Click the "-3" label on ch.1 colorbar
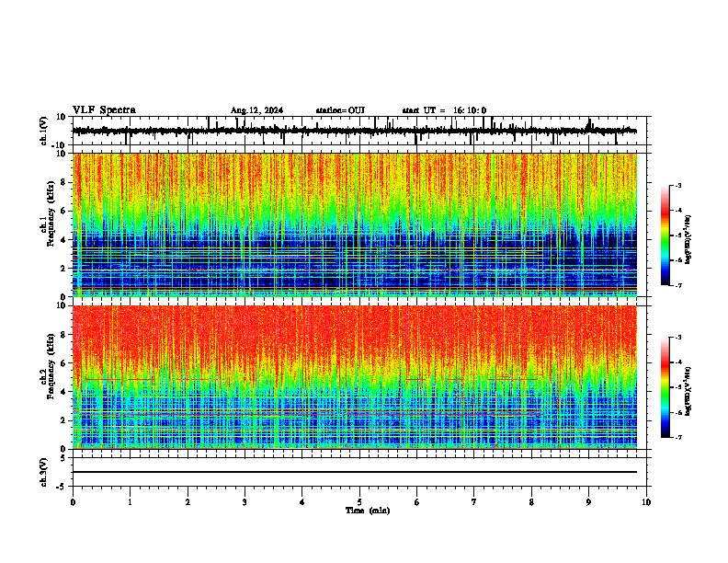Viewport: 728px width, 563px height. [677, 185]
